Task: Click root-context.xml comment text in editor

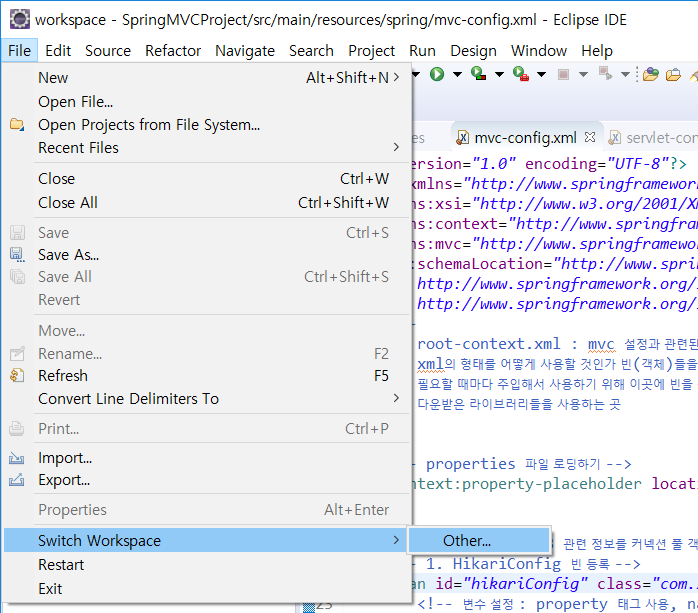Action: (488, 344)
